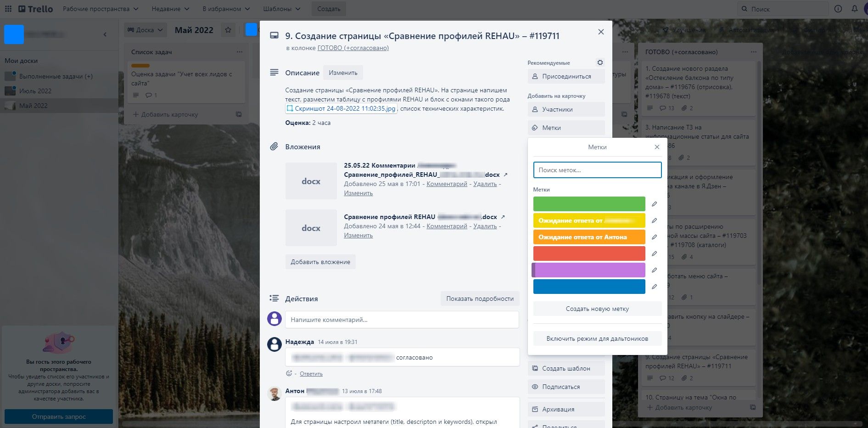Click Создать новую метку
Screen dimensions: 868x428
coord(597,309)
